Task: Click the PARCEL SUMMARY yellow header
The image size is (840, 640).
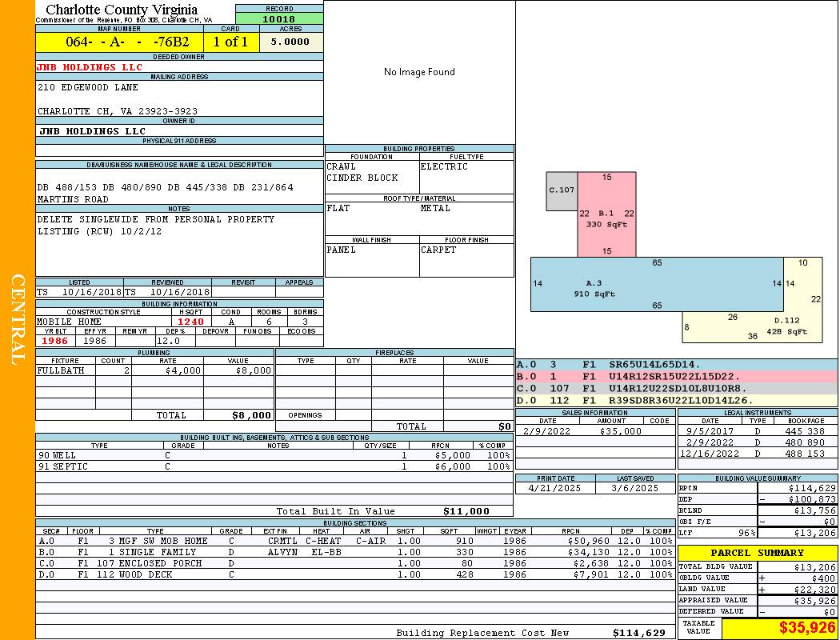Action: [758, 553]
